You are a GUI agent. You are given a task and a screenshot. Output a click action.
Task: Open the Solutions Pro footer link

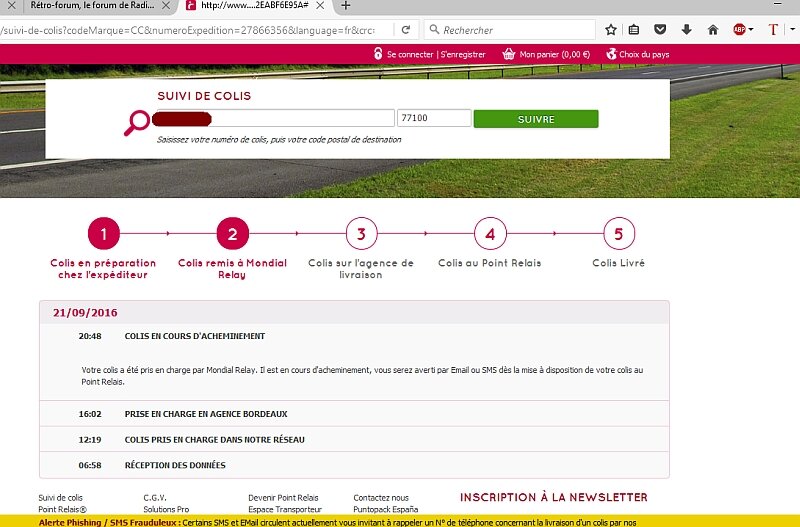pyautogui.click(x=166, y=509)
